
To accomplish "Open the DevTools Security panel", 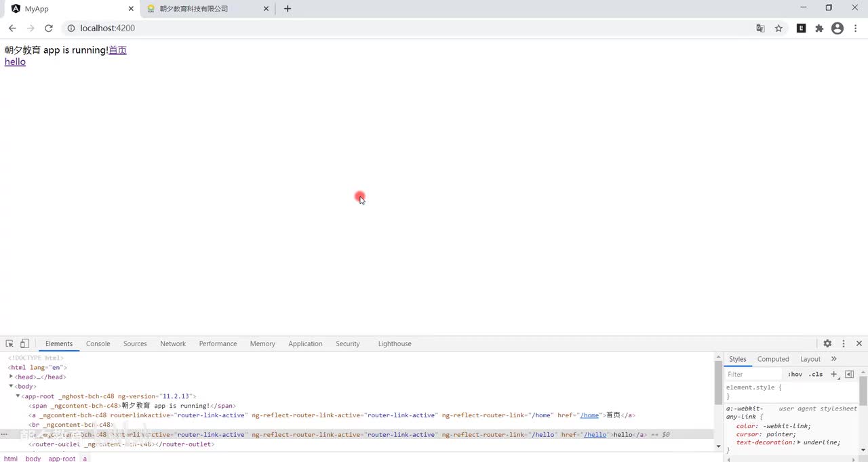I will (x=348, y=343).
